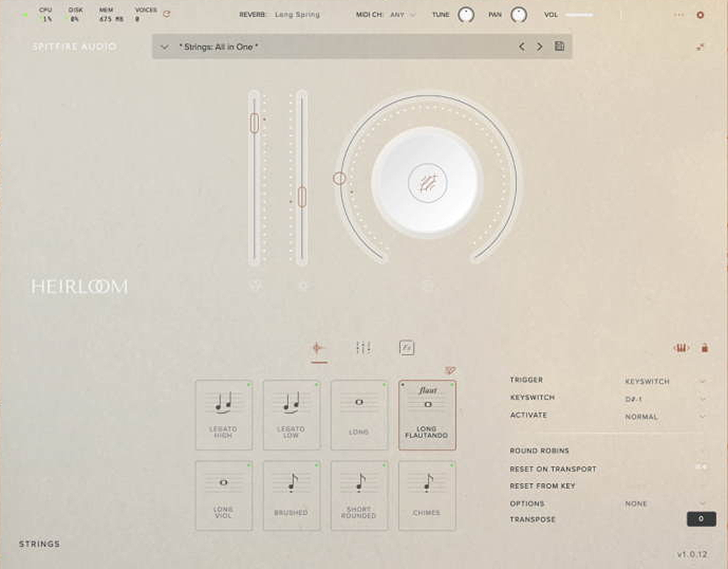Click the center symbol of big knob
Screen dimensions: 728x569
coord(428,183)
